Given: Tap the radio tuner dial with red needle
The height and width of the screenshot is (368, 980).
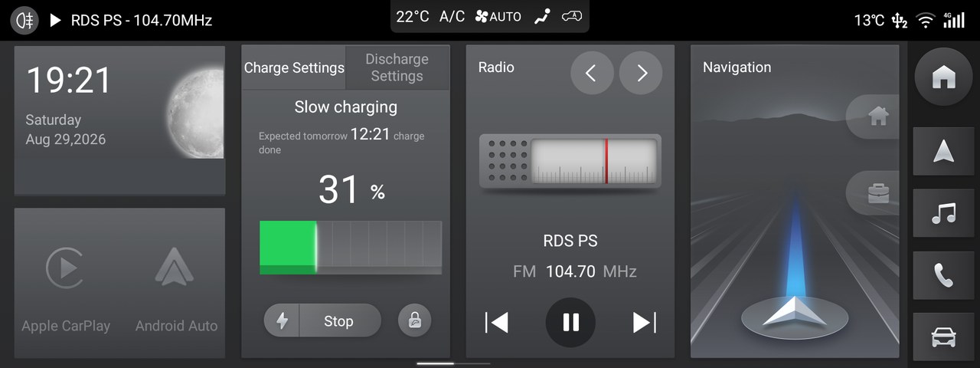Looking at the screenshot, I should 570,161.
